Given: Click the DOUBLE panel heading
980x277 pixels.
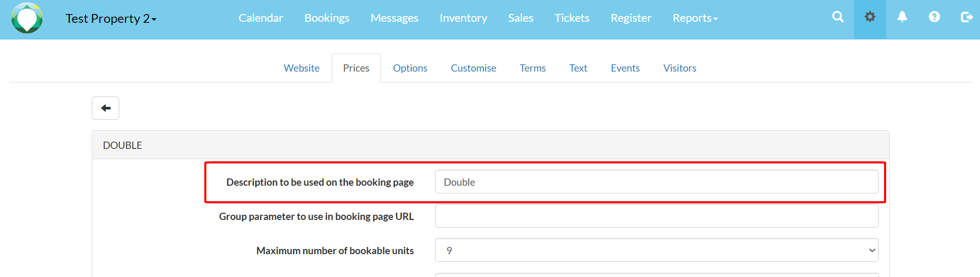Looking at the screenshot, I should pyautogui.click(x=491, y=145).
